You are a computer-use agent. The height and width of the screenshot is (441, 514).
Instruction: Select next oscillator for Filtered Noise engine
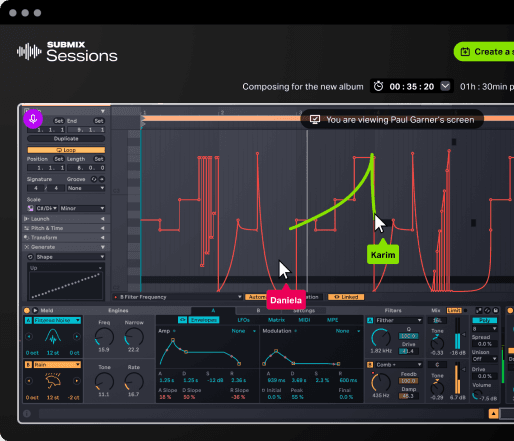click(x=77, y=337)
